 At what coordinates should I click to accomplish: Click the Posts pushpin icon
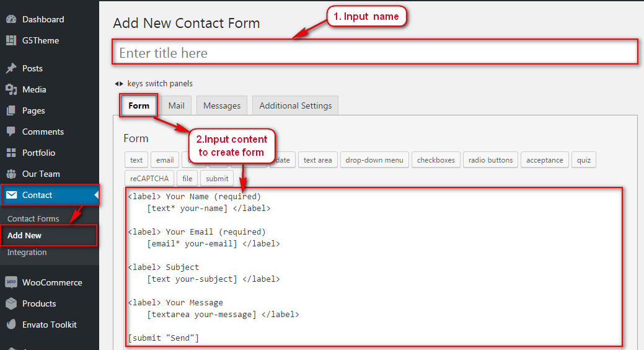pyautogui.click(x=11, y=68)
